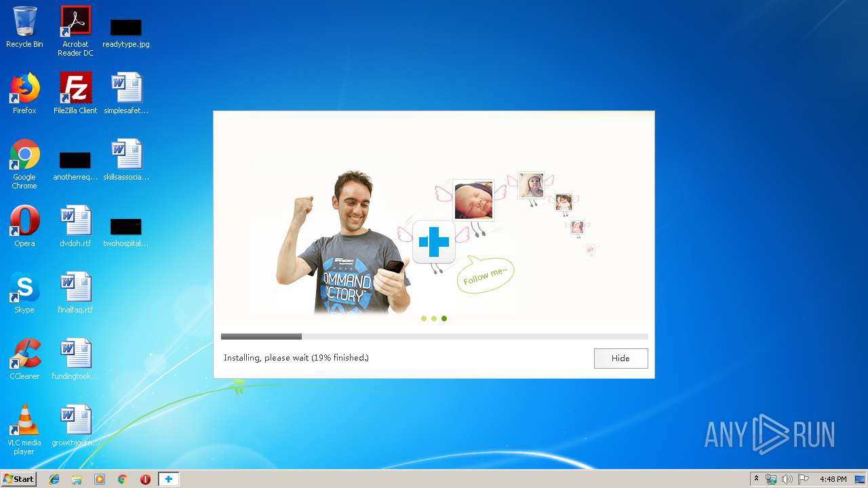Launch Google Chrome desktop shortcut
Viewport: 868px width, 488px height.
(24, 164)
